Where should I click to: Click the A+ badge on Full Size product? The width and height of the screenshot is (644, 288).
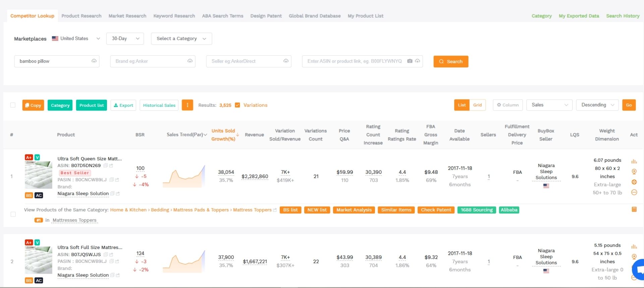pos(29,242)
